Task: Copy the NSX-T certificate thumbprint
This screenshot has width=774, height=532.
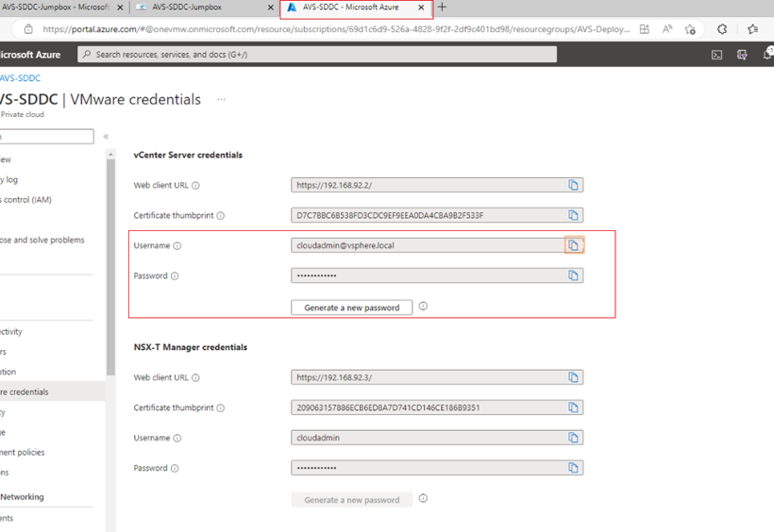Action: tap(573, 407)
